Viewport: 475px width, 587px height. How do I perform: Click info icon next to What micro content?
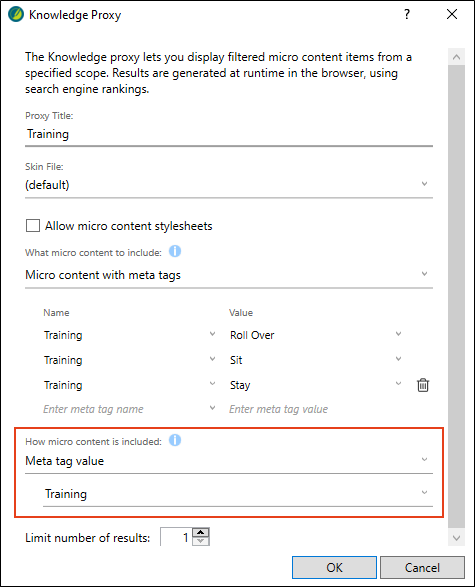point(175,251)
